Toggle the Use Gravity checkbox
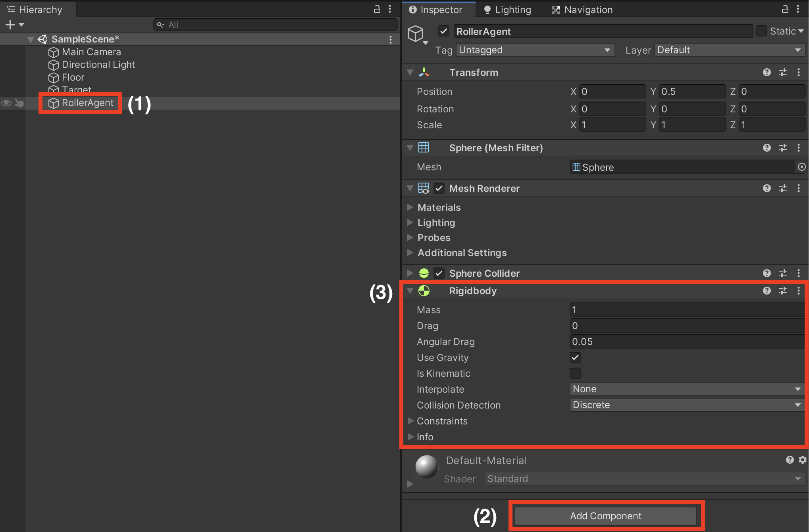This screenshot has height=532, width=809. [x=575, y=357]
